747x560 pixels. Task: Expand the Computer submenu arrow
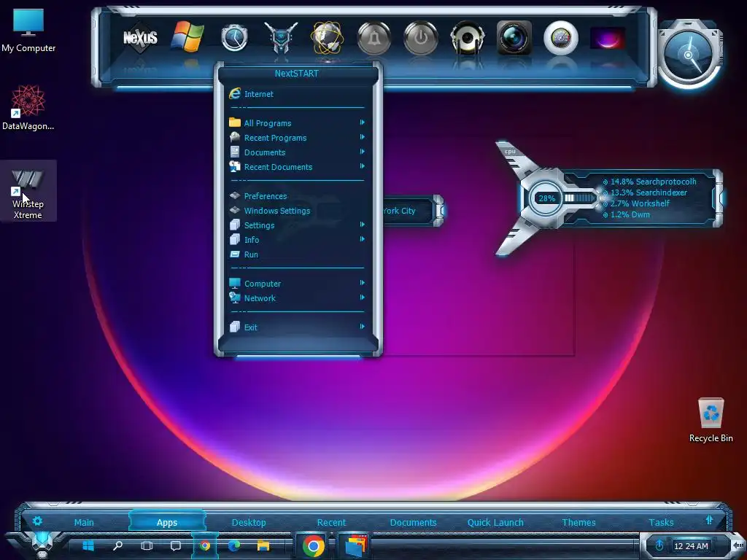coord(362,283)
